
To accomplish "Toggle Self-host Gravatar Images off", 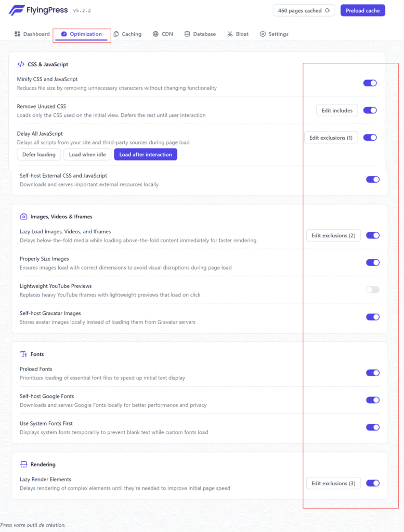I will [x=373, y=317].
